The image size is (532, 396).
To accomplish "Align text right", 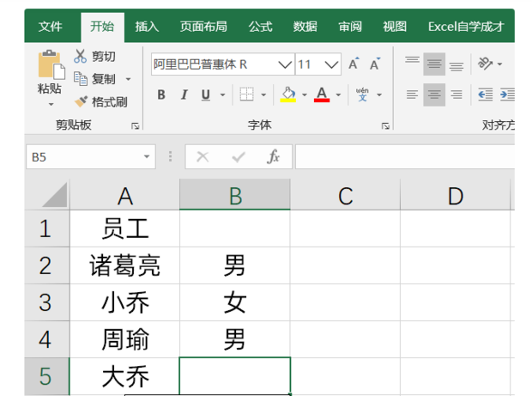I will [x=456, y=94].
